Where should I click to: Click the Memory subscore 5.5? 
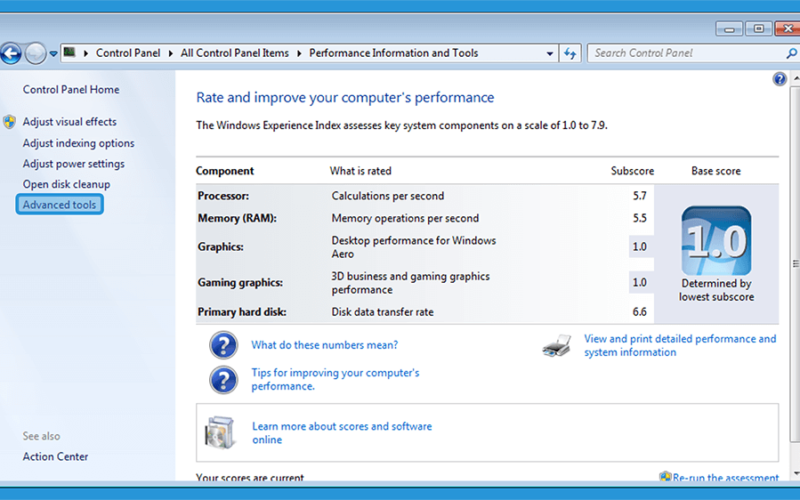pos(639,218)
